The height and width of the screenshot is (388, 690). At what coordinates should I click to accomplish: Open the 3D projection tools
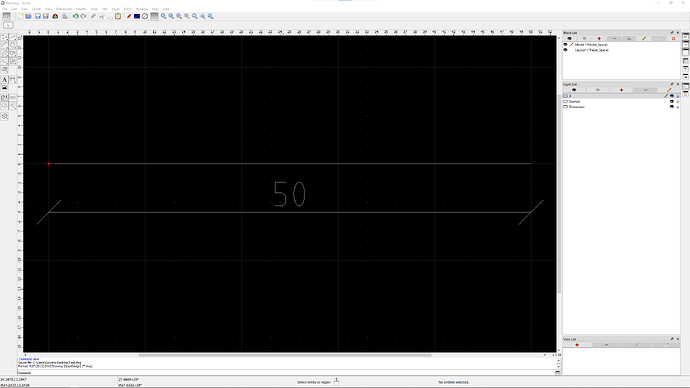pos(5,116)
